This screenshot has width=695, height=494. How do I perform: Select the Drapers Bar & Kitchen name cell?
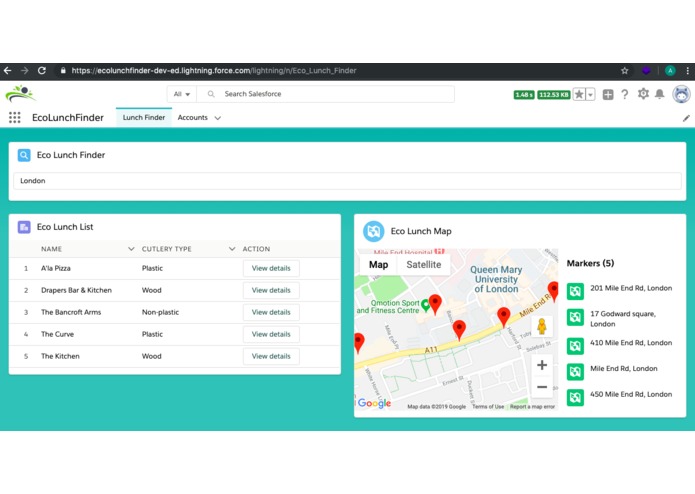(x=76, y=290)
